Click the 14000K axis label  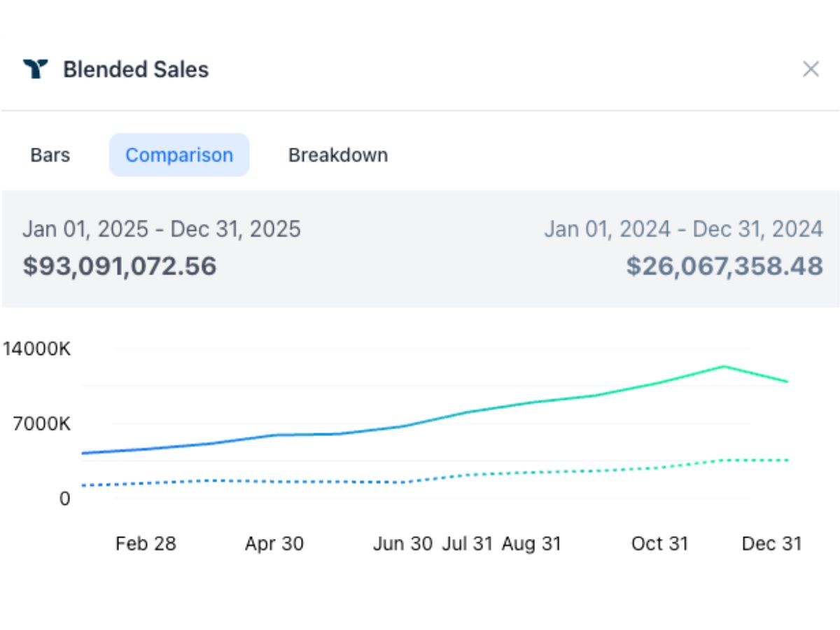coord(37,349)
